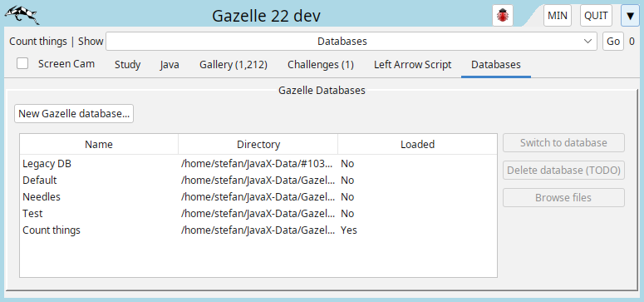Click the Go button
The height and width of the screenshot is (302, 644).
pos(612,42)
